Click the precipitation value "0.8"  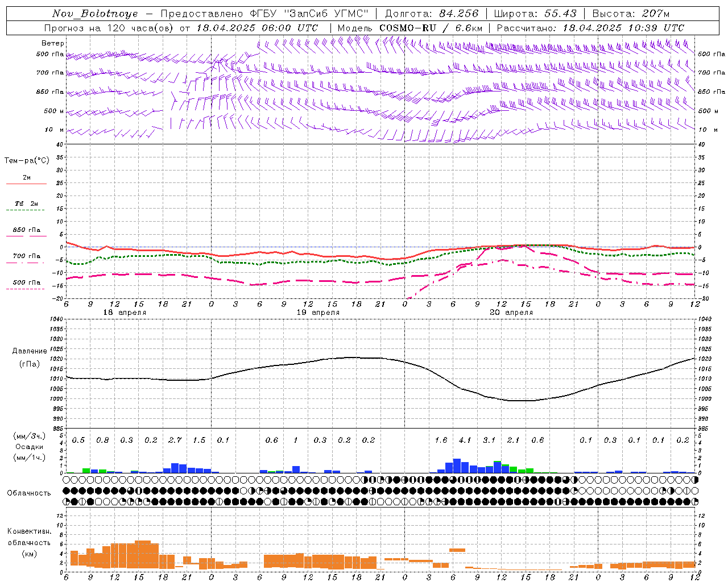(102, 440)
